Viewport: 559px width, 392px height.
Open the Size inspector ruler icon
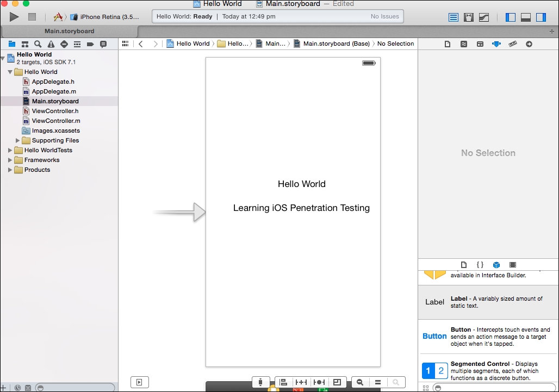click(x=513, y=44)
